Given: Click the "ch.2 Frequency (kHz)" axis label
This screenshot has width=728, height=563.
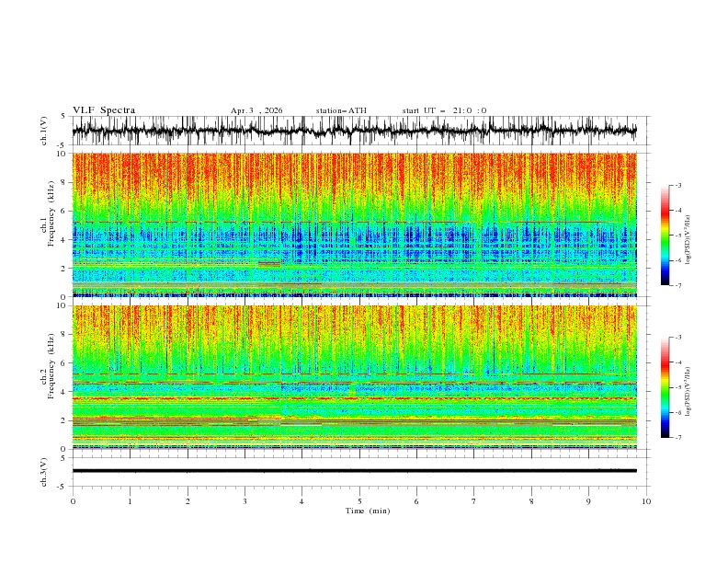Looking at the screenshot, I should (x=49, y=367).
